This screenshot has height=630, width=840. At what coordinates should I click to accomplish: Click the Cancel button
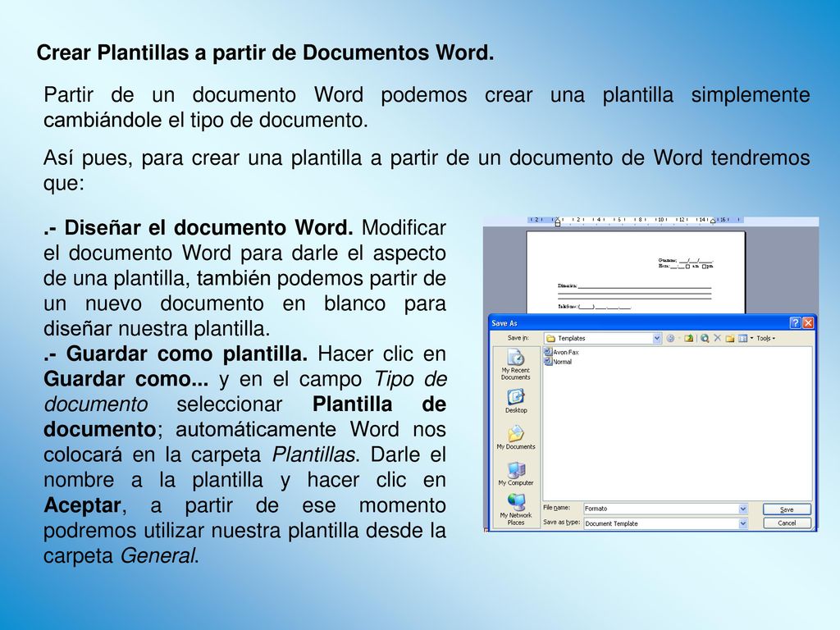tap(787, 523)
